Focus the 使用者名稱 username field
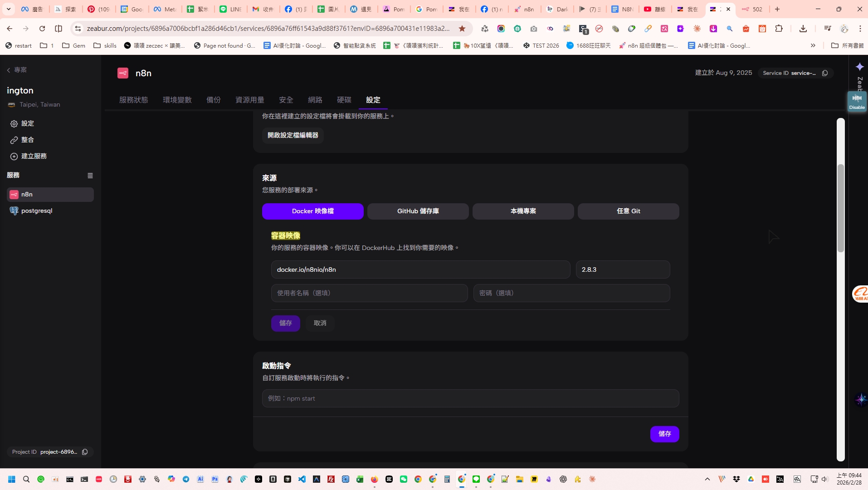This screenshot has height=490, width=868. tap(370, 293)
